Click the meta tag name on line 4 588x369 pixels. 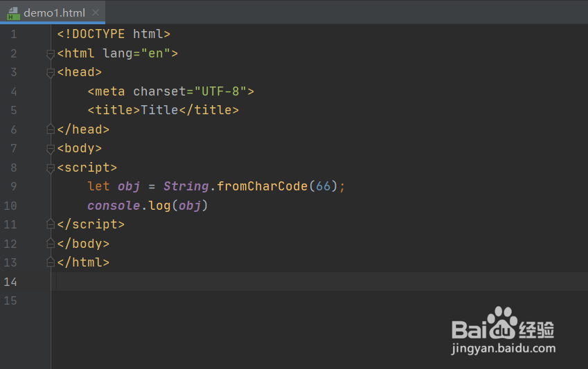[x=109, y=91]
